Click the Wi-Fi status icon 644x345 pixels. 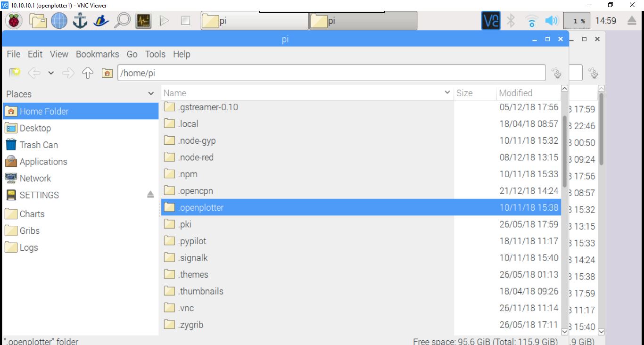click(x=532, y=20)
